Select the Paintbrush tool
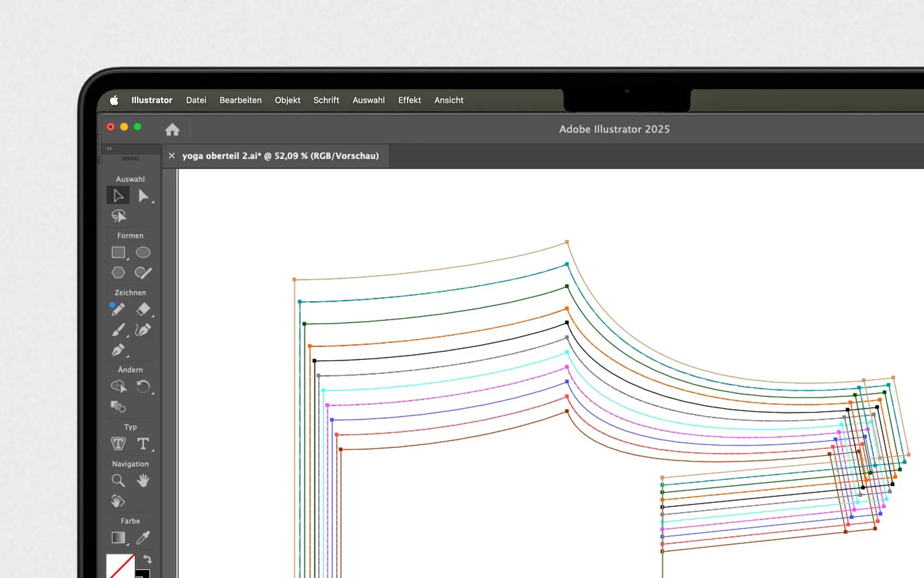Screen dimensions: 924x578 tap(118, 330)
